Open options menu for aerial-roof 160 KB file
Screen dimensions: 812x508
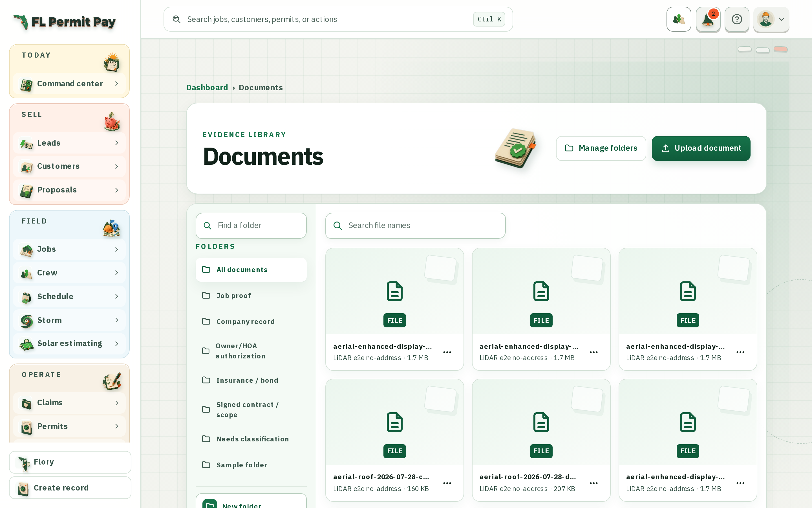tap(447, 483)
